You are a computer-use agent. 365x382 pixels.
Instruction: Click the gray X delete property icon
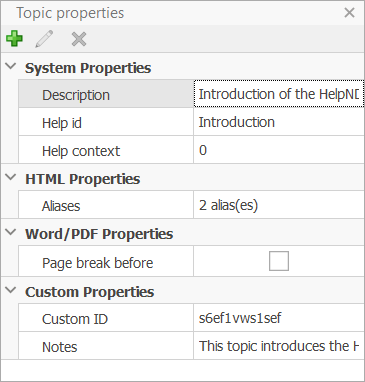tap(79, 39)
